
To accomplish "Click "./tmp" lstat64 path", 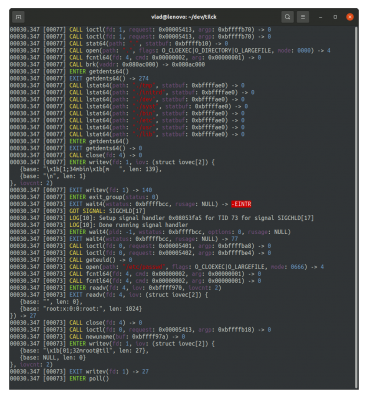I will pyautogui.click(x=143, y=85).
